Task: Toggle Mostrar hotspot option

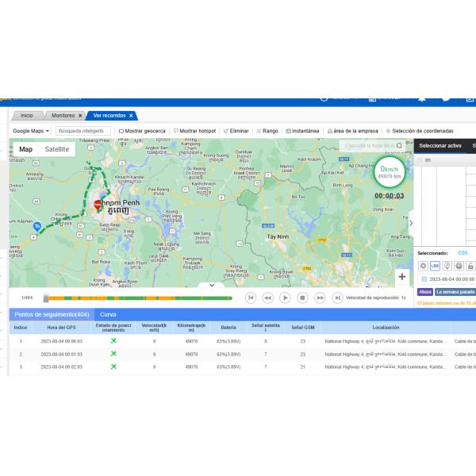Action: (194, 131)
